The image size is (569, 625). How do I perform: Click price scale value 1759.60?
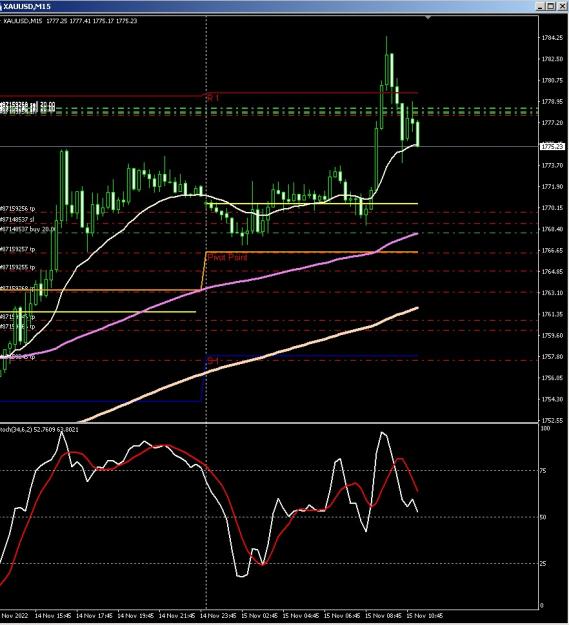[552, 336]
